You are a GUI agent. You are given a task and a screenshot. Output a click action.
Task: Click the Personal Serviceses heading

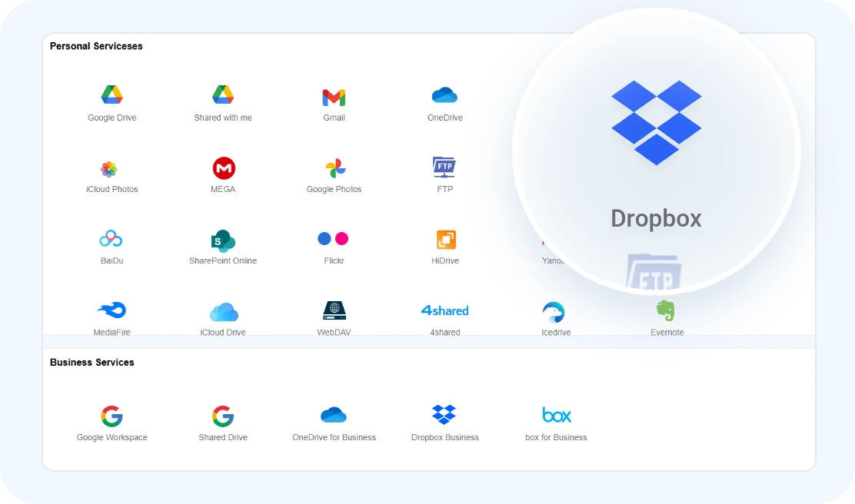[96, 46]
